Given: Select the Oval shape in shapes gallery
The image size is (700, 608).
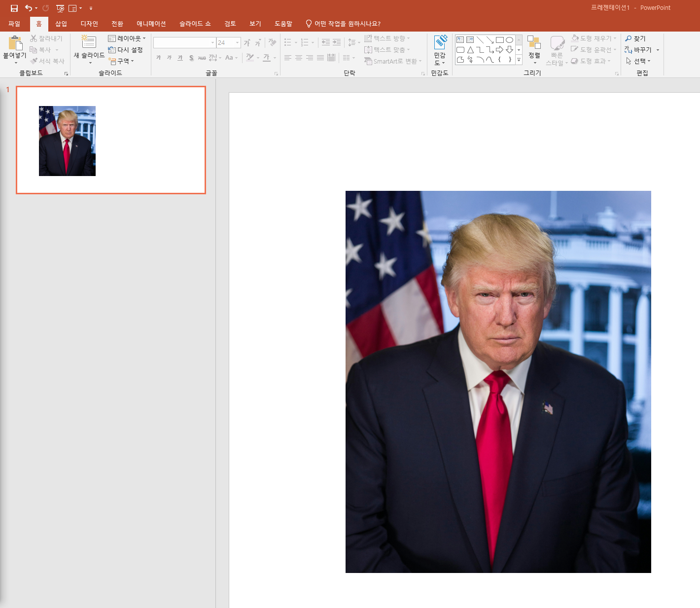Looking at the screenshot, I should tap(509, 40).
